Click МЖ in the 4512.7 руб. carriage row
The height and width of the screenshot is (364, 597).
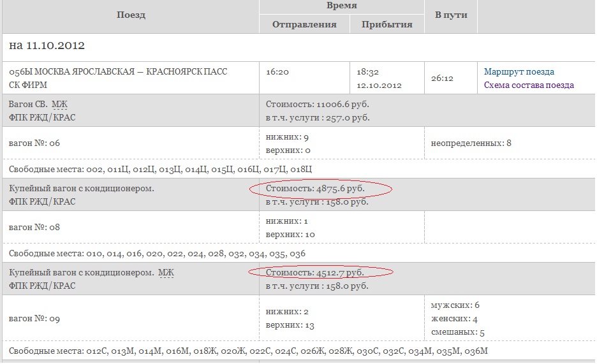166,273
